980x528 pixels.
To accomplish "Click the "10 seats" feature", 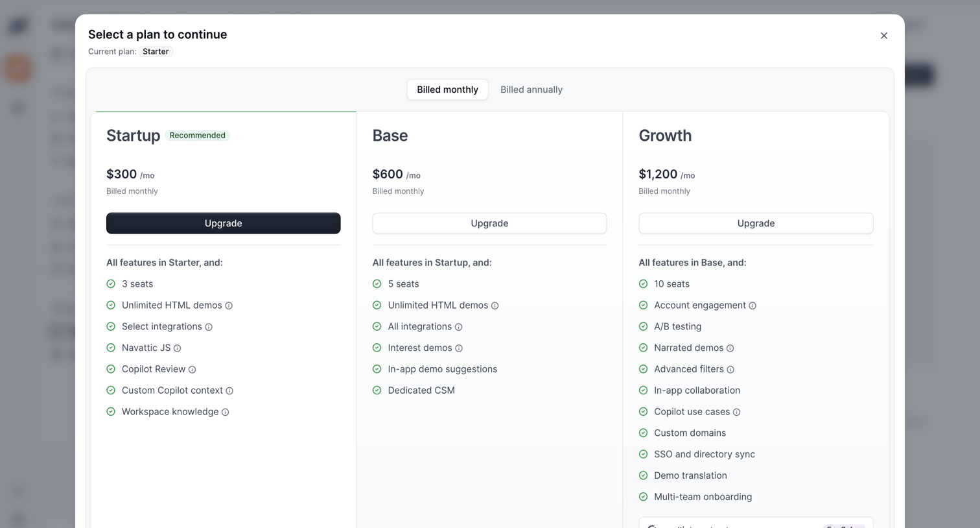I will pyautogui.click(x=671, y=284).
